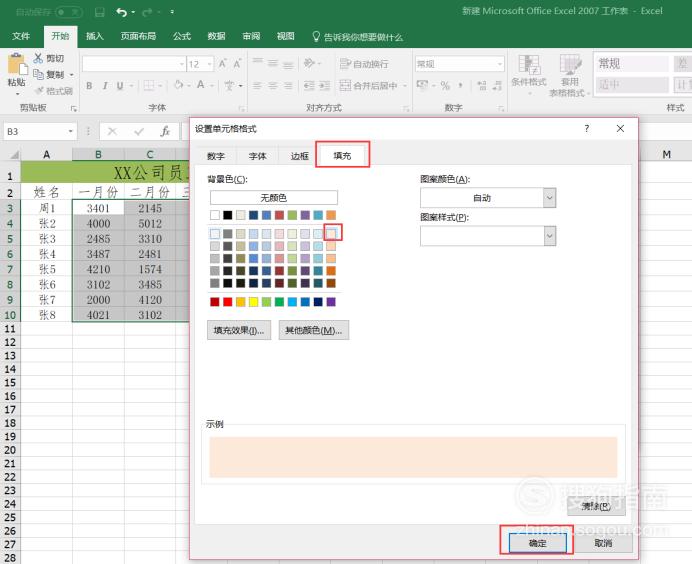Click the Percent Style icon

click(x=445, y=85)
